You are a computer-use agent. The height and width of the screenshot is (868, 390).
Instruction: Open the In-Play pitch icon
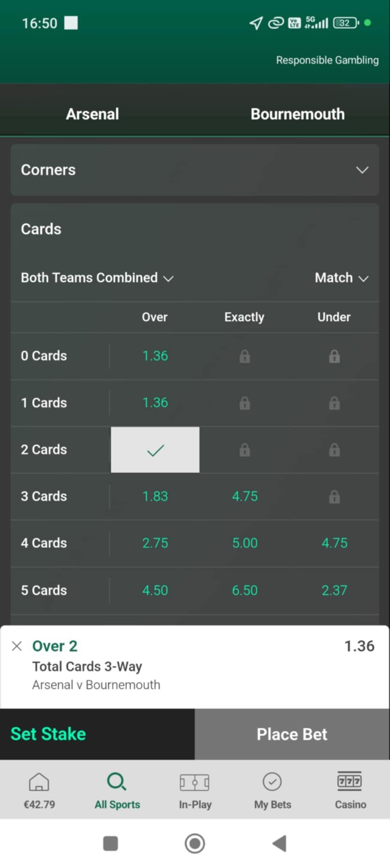click(195, 782)
